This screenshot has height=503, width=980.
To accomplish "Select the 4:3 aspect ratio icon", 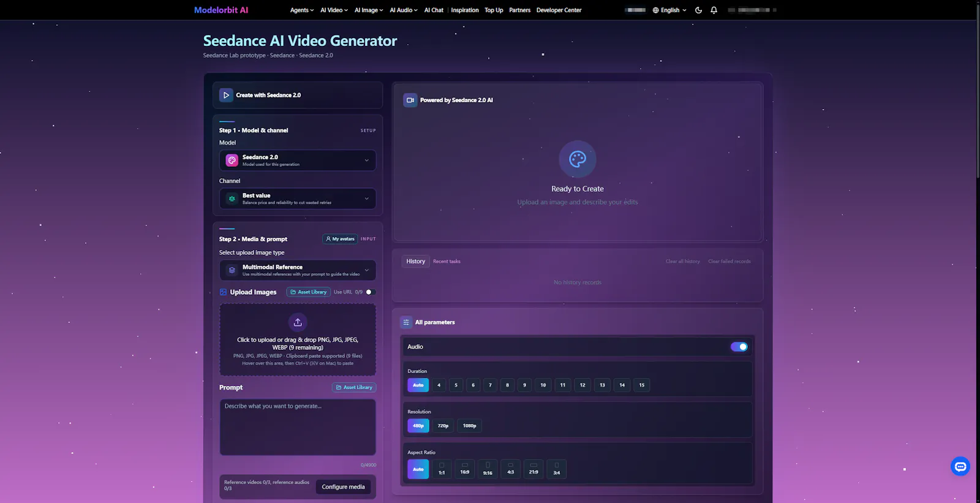I will (511, 469).
